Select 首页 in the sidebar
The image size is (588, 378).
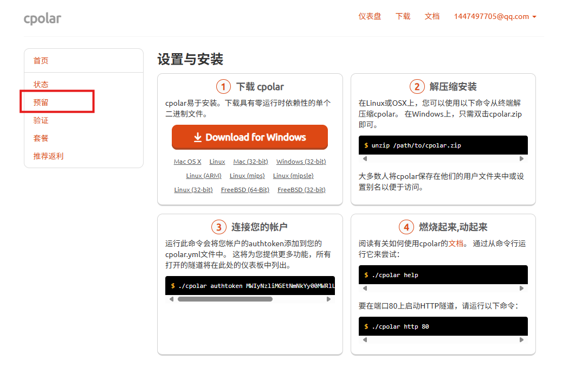pos(41,61)
